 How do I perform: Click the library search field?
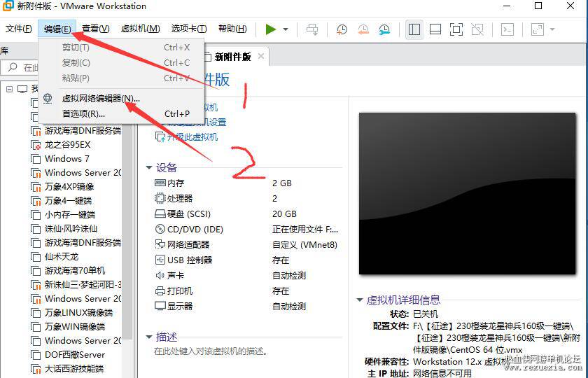click(20, 67)
